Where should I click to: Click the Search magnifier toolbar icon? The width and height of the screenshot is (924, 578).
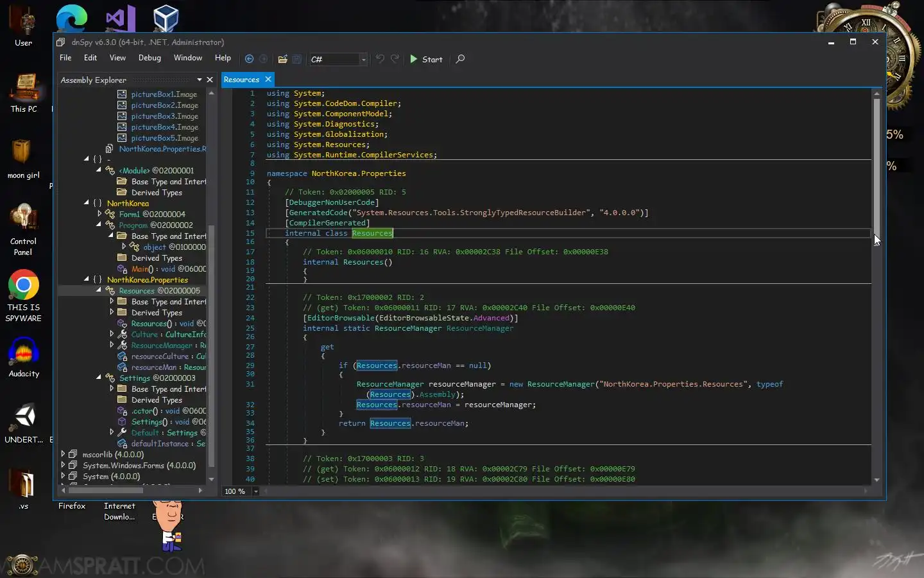pyautogui.click(x=460, y=59)
